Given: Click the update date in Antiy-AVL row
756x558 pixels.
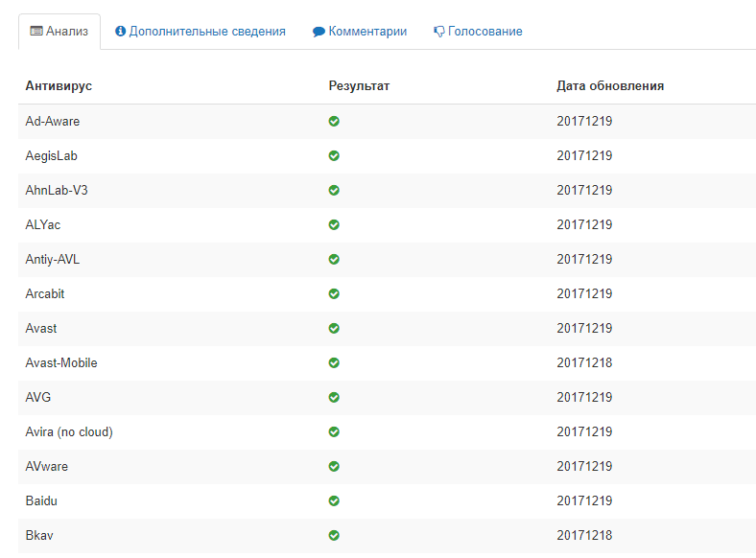Looking at the screenshot, I should click(x=584, y=259).
